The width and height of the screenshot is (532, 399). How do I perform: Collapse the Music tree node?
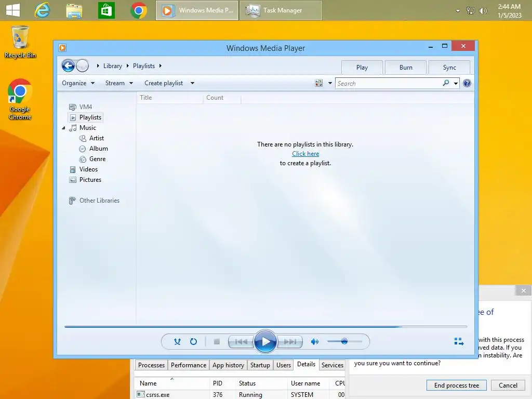[x=63, y=128]
